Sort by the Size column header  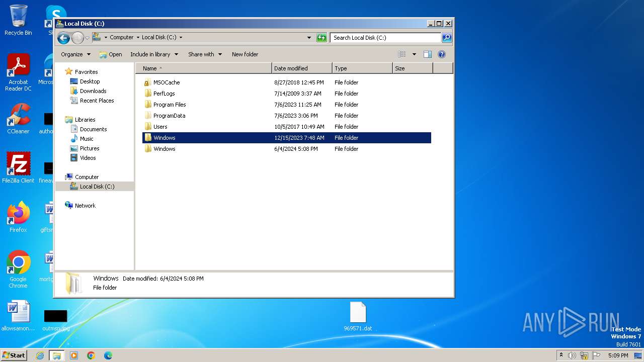413,68
